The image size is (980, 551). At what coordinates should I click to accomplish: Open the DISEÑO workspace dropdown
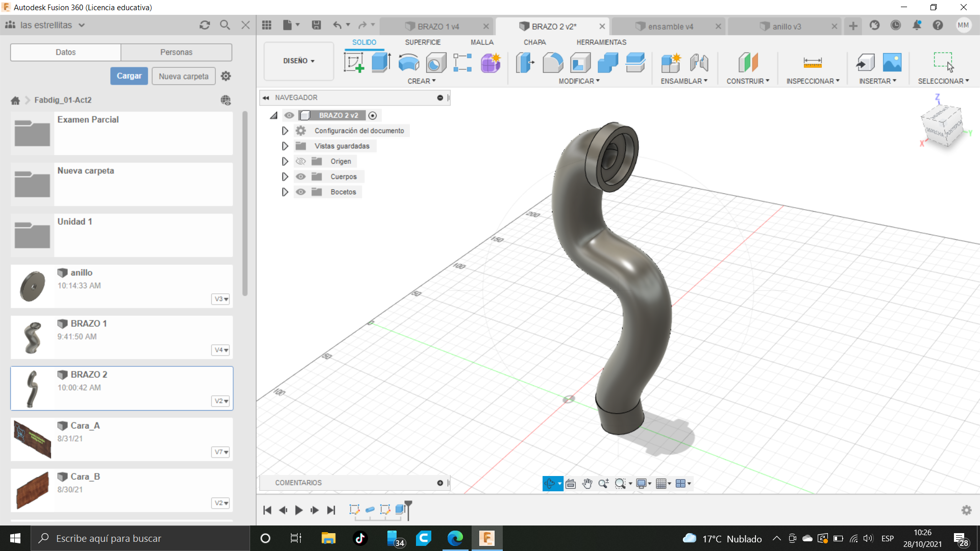point(299,61)
